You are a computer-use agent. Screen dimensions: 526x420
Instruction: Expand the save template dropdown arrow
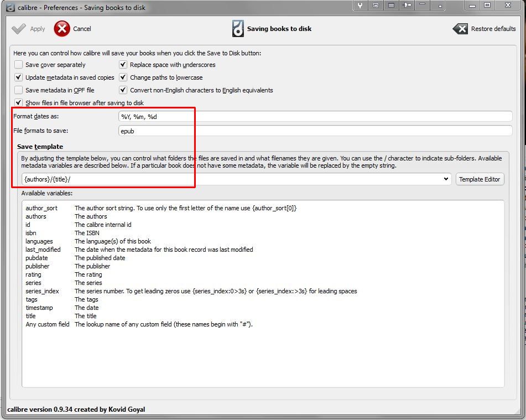(x=446, y=179)
